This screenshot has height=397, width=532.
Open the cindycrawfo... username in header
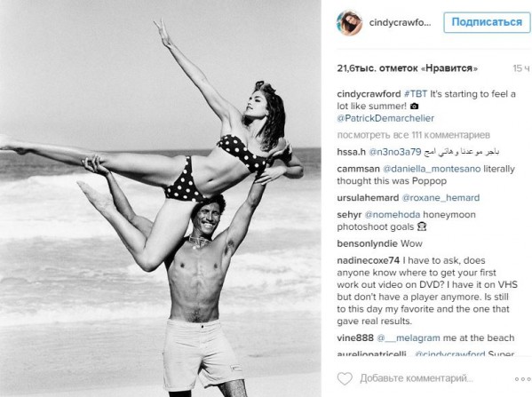400,23
